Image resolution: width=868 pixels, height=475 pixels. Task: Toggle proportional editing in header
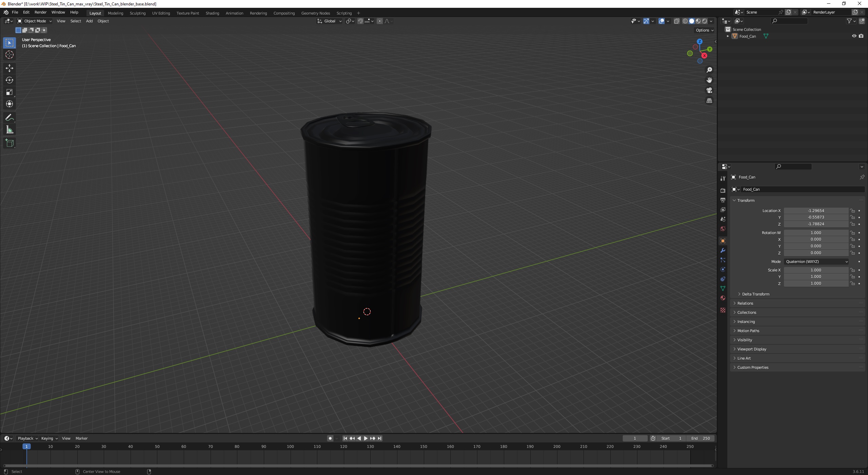tap(380, 21)
